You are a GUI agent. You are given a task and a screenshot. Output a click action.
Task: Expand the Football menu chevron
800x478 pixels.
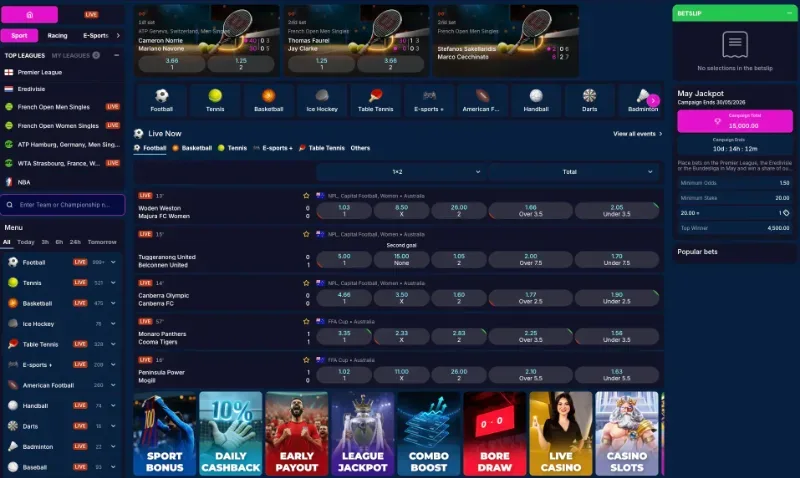113,262
